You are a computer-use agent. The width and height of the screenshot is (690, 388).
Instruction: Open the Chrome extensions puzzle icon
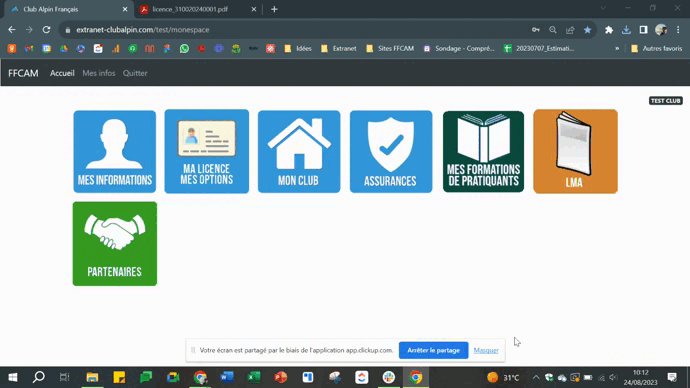point(609,30)
